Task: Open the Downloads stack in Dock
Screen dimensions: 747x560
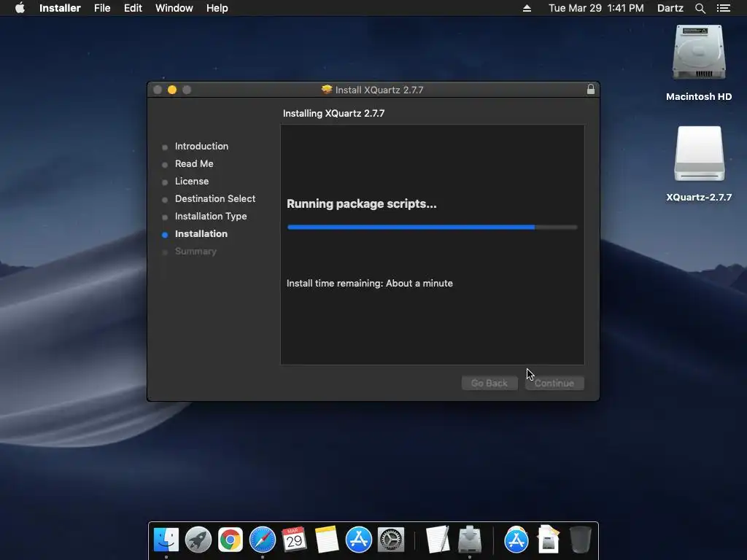Action: (549, 540)
